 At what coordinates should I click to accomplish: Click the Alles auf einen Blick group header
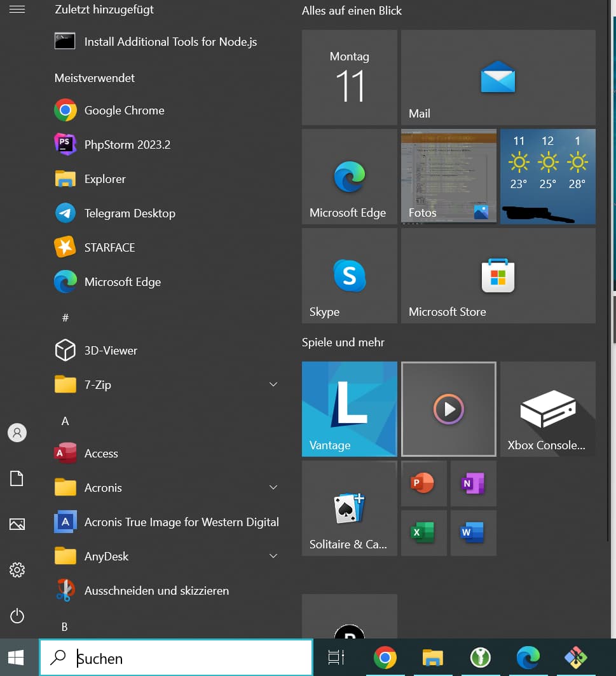tap(352, 11)
